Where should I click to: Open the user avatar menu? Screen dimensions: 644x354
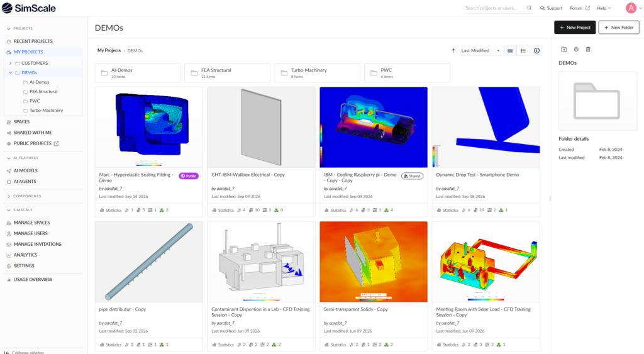click(x=631, y=8)
